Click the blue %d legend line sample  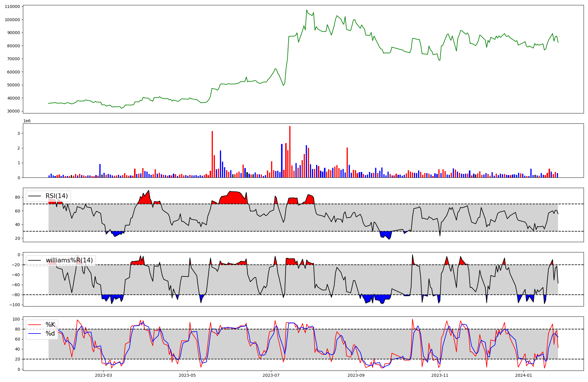pyautogui.click(x=34, y=334)
